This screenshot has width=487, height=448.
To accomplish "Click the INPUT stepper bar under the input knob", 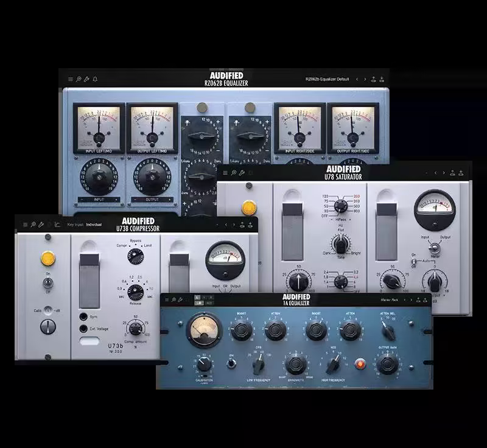I will coord(99,200).
